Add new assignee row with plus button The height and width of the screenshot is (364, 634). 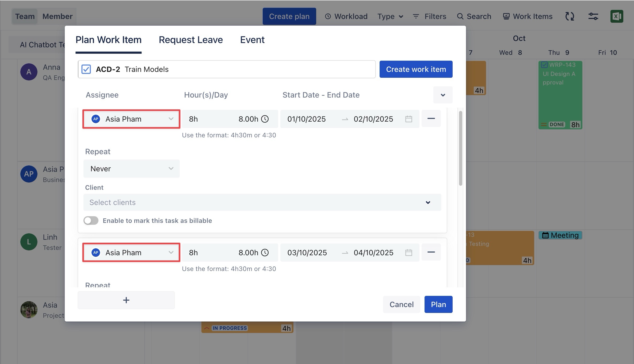(126, 300)
